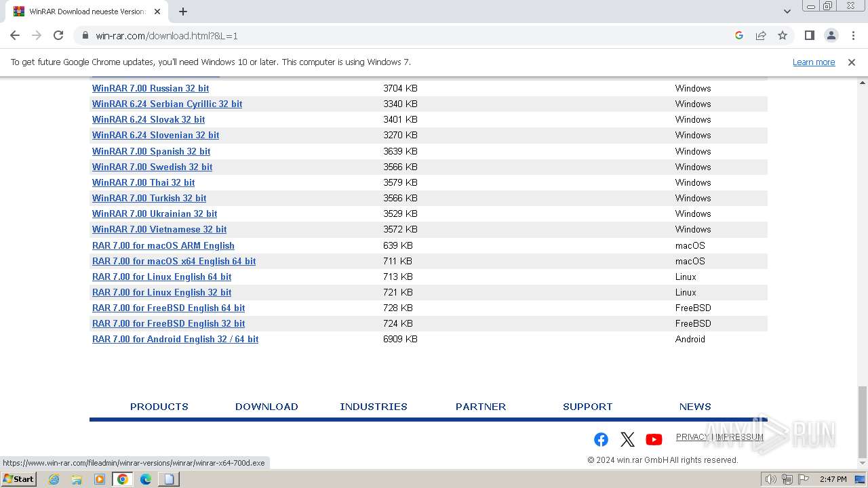Launch Internet Explorer from taskbar
Screen dimensions: 868x488
click(54, 479)
